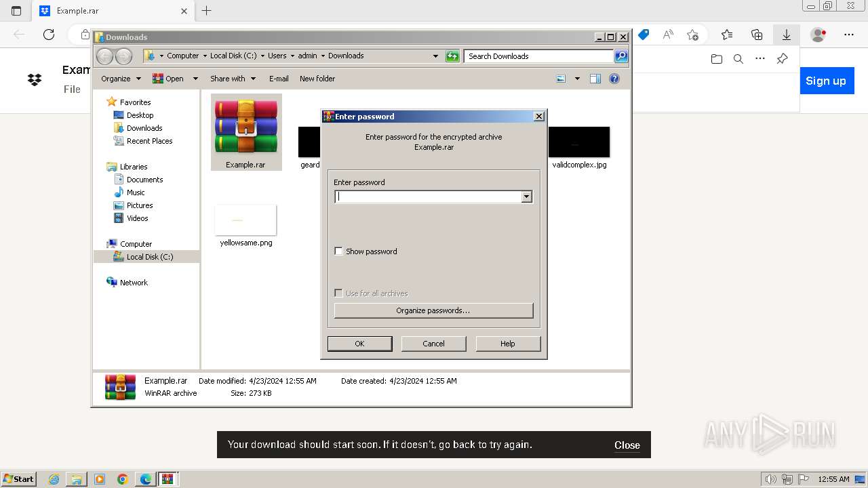Open Music library in navigation pane
868x488 pixels.
(136, 192)
